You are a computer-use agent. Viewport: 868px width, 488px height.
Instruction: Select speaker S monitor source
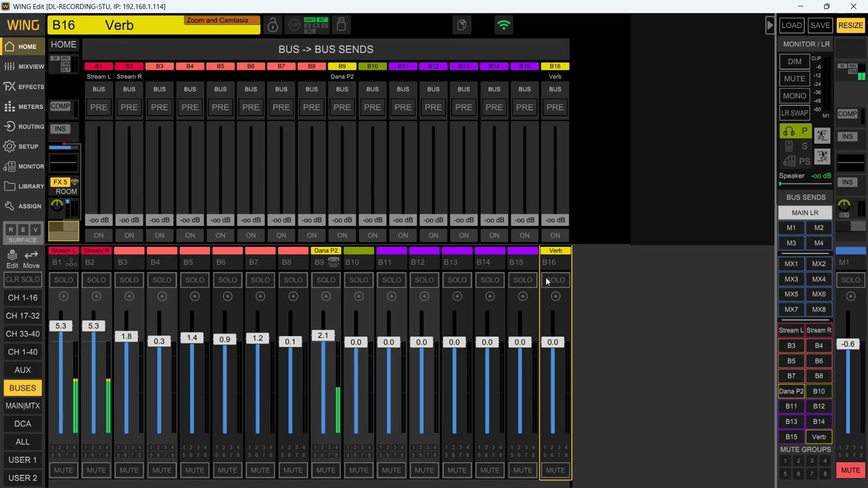(795, 146)
